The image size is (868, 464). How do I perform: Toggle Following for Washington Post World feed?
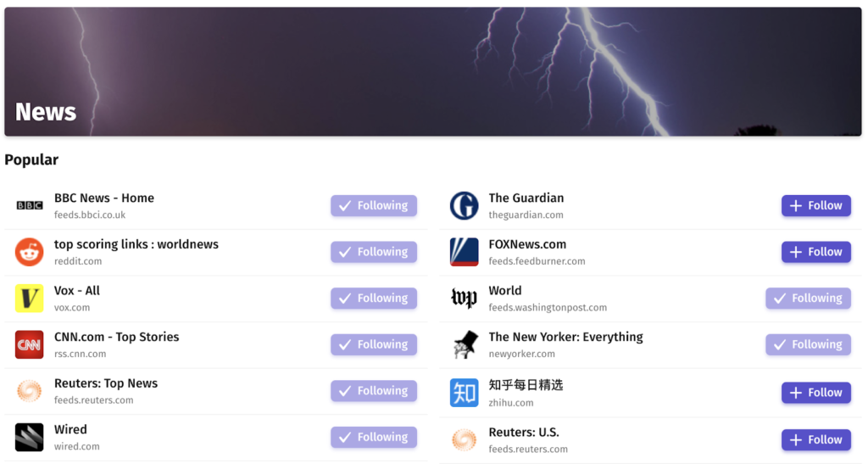coord(808,299)
